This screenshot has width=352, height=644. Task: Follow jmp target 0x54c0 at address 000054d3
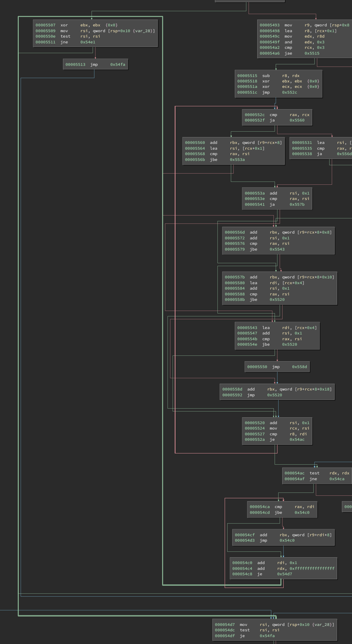coord(287,540)
